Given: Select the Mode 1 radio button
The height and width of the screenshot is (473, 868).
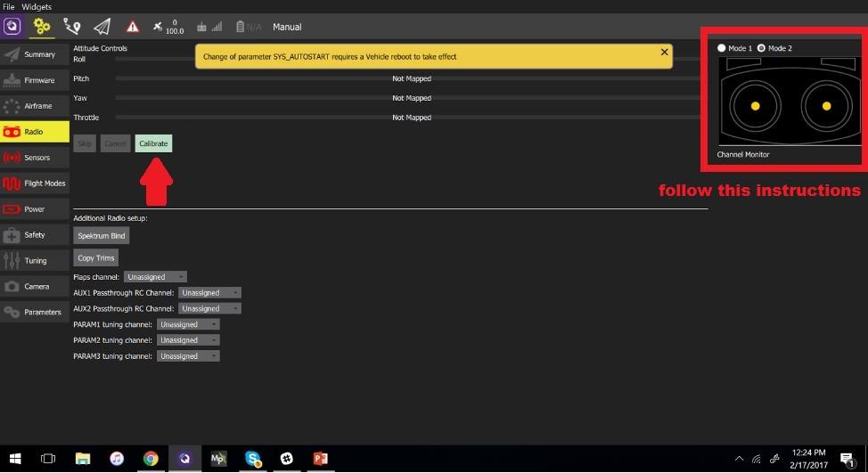Looking at the screenshot, I should (722, 48).
